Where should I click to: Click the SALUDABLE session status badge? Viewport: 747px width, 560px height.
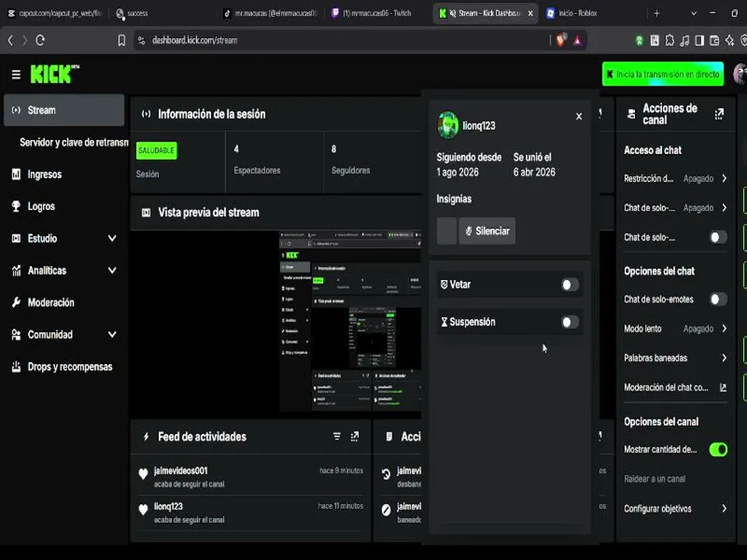[156, 150]
